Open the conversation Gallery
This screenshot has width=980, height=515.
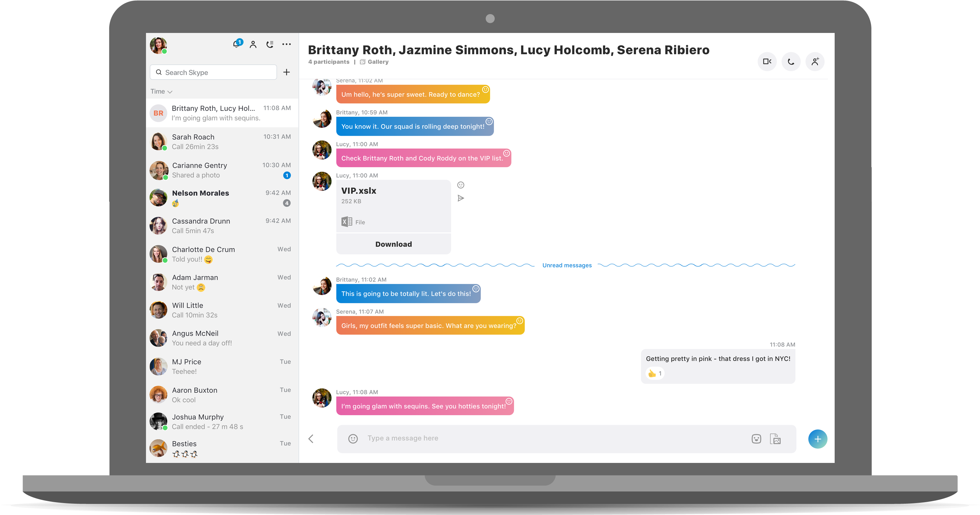coord(375,61)
